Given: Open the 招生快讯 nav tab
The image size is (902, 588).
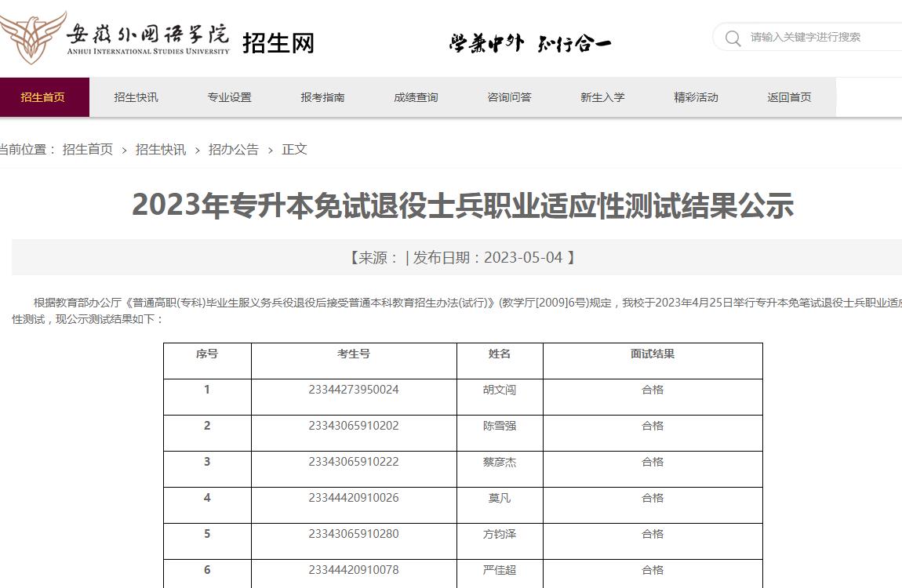Looking at the screenshot, I should pos(136,97).
